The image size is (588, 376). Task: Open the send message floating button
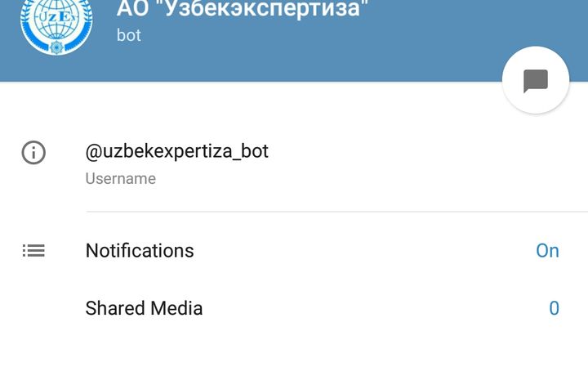click(536, 80)
